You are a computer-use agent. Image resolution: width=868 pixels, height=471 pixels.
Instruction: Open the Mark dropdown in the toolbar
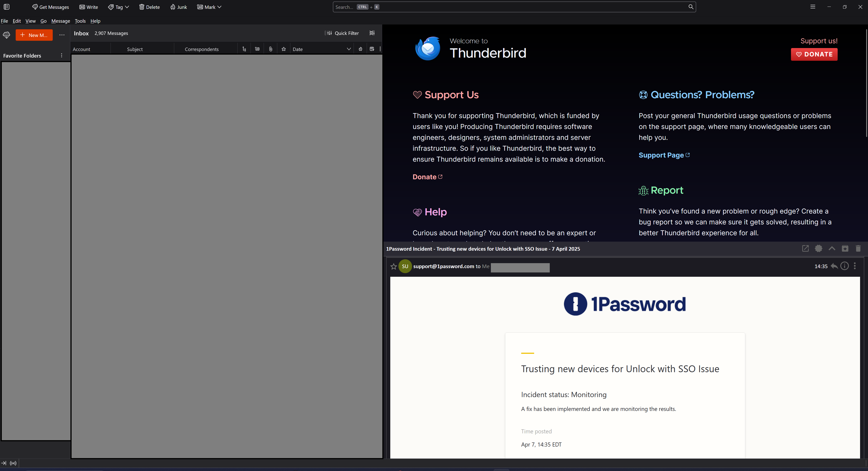point(209,7)
